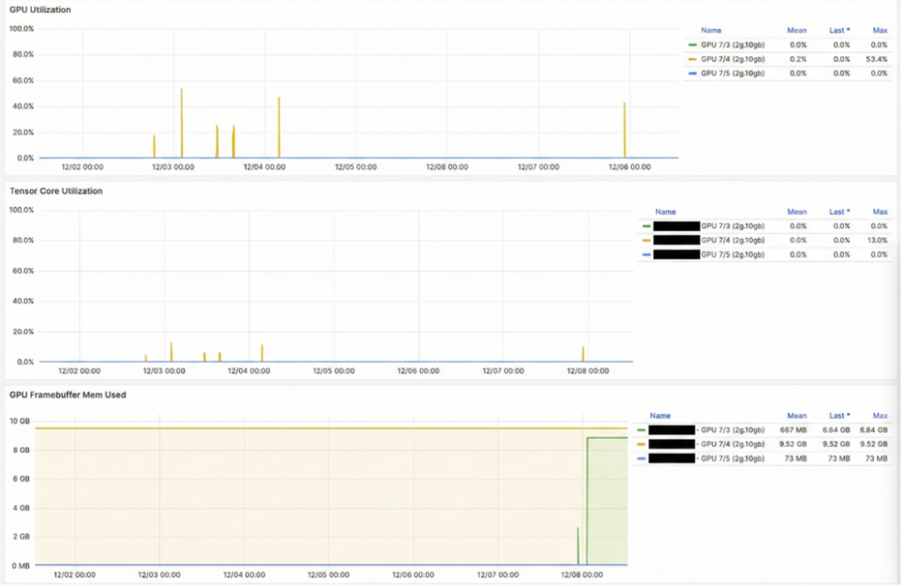Viewport: 903px width, 588px height.
Task: Click the yellow series marker in GPU Framebuffer Mem legend
Action: (641, 443)
